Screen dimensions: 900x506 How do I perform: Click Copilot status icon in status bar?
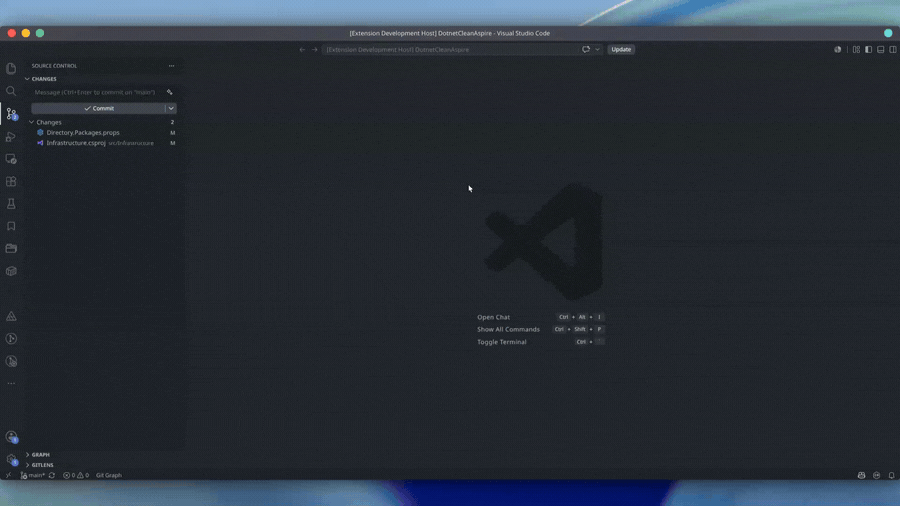[861, 475]
